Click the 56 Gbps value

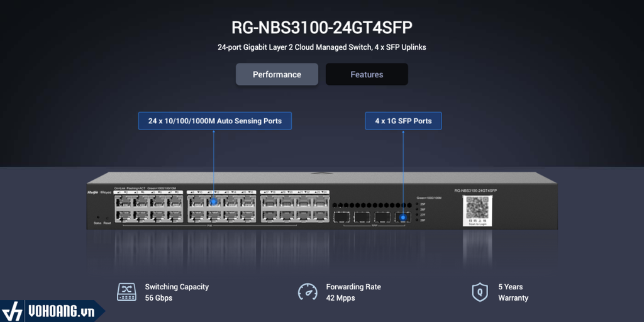158,297
